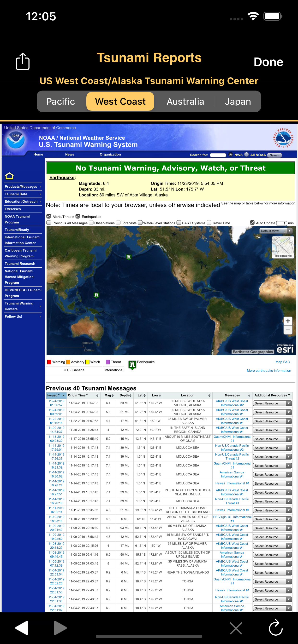Enable the DART Systems checkbox
This screenshot has width=298, height=644.
coord(179,223)
